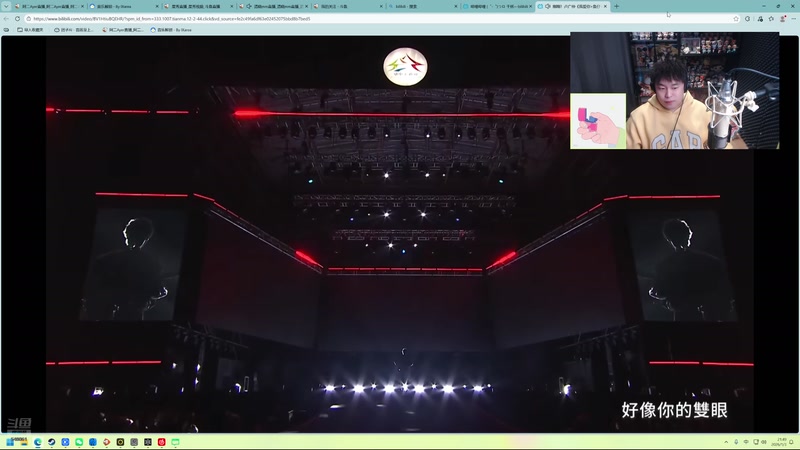Switch to the fifth browser tab
The width and height of the screenshot is (800, 450).
coord(348,6)
